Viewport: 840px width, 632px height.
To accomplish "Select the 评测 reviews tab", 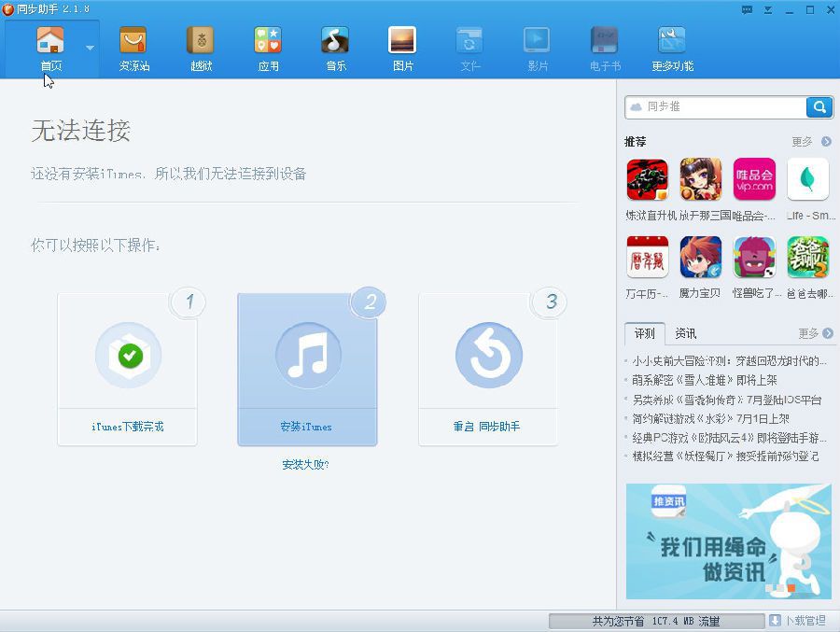I will [644, 333].
